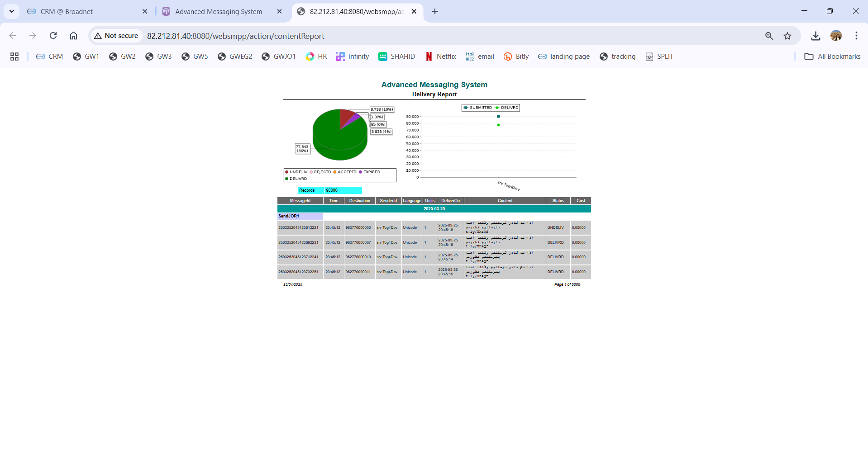Click the EXPIRED legend color marker
Screen dimensions: 868x458
[360, 172]
